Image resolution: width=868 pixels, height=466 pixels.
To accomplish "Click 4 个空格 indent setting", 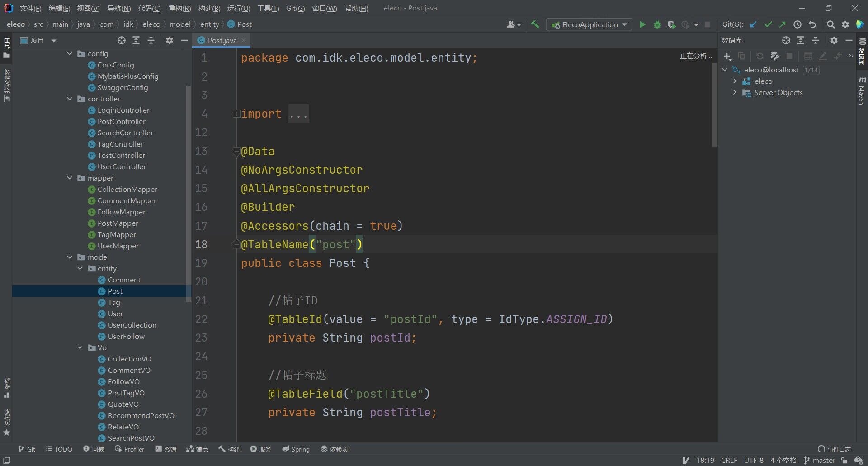I will [x=783, y=460].
